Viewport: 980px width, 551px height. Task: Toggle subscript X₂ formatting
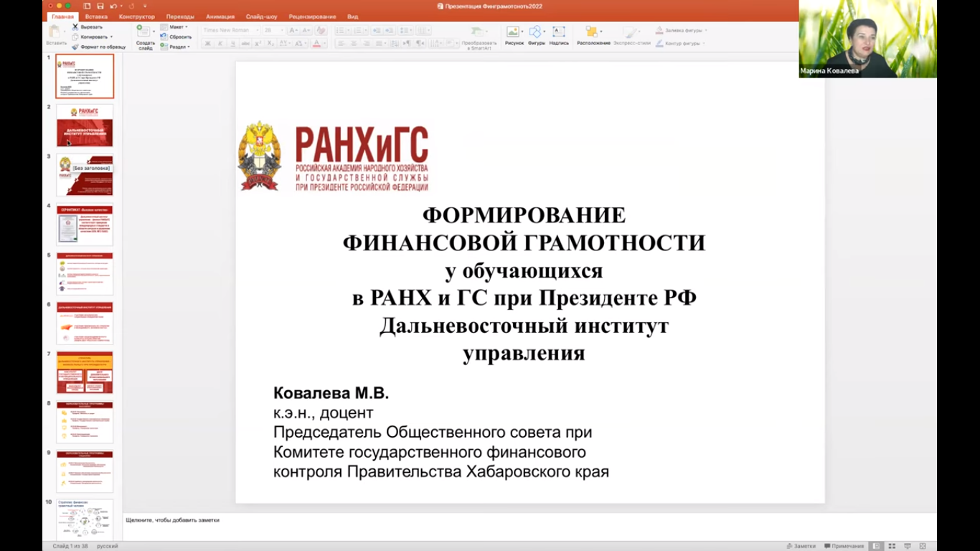point(270,43)
